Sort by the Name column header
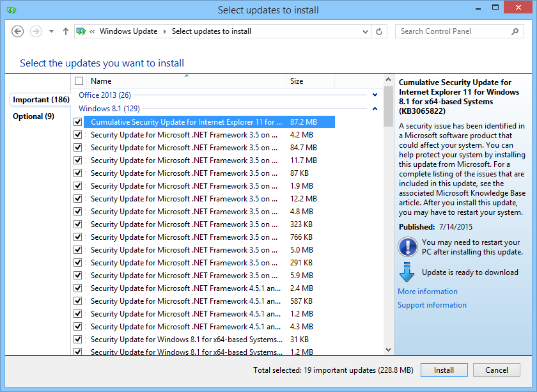Image resolution: width=537 pixels, height=392 pixels. click(187, 81)
